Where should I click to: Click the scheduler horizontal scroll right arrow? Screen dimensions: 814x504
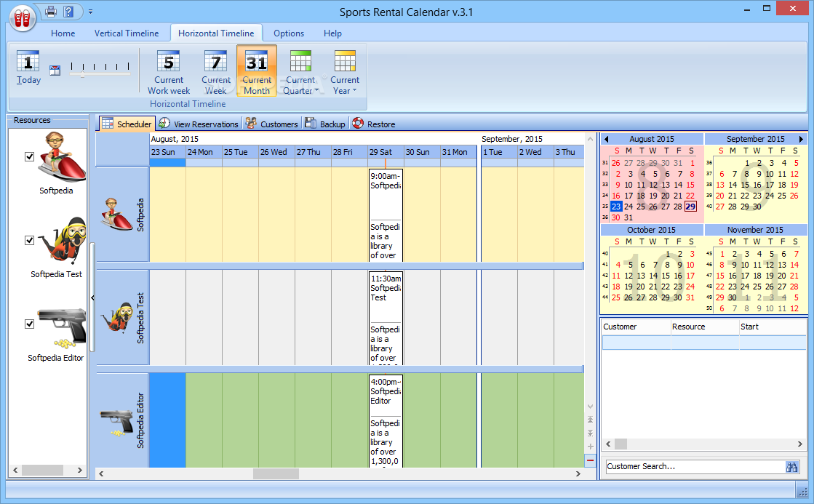tap(578, 473)
